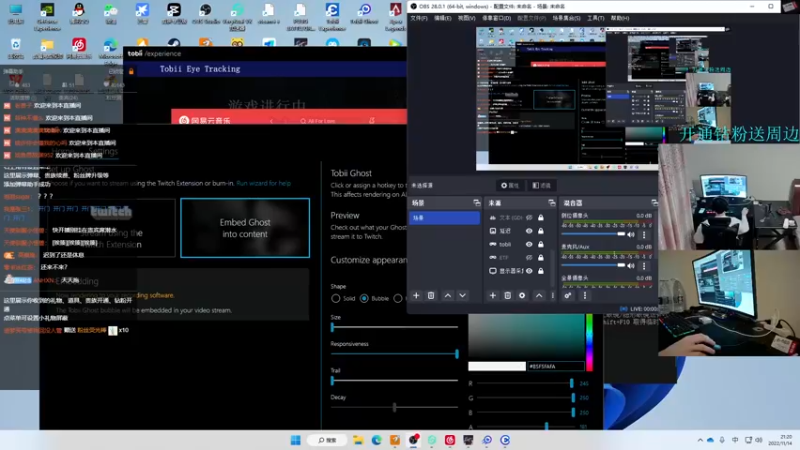
Task: Choose the Twitch Extension streaming option card
Action: [113, 228]
